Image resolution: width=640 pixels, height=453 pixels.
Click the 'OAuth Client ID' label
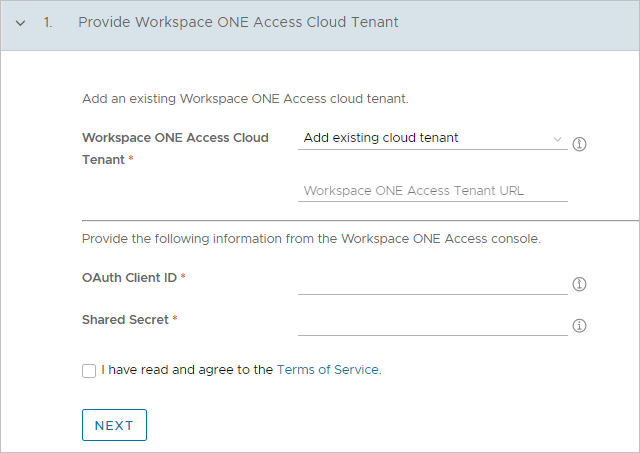[129, 278]
